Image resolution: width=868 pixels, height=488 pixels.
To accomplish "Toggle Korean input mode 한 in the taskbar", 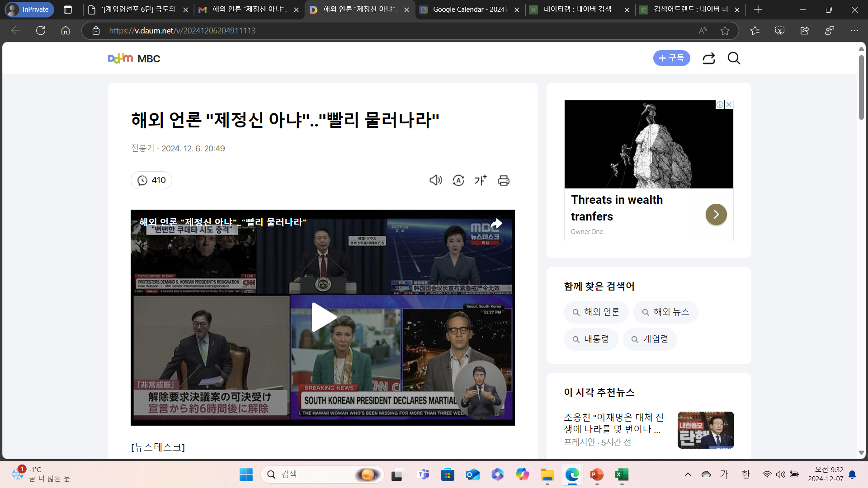I will (746, 474).
